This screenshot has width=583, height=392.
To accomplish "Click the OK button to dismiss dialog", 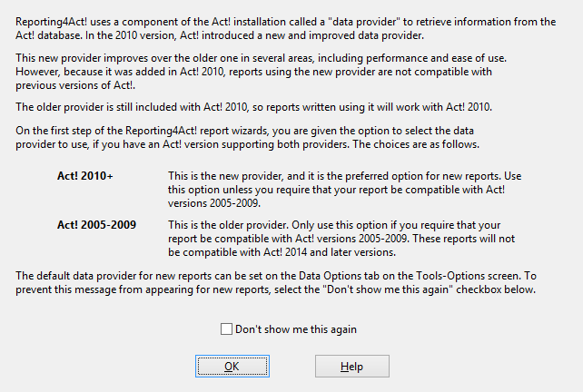I will coord(232,367).
